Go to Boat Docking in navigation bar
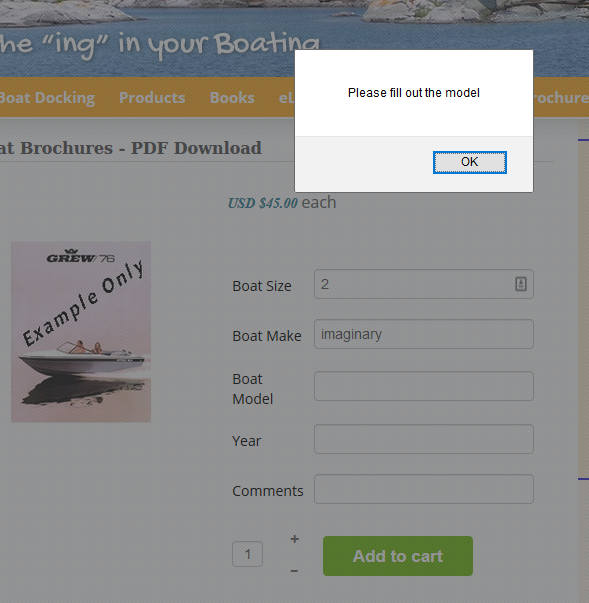This screenshot has width=589, height=603. 47,98
